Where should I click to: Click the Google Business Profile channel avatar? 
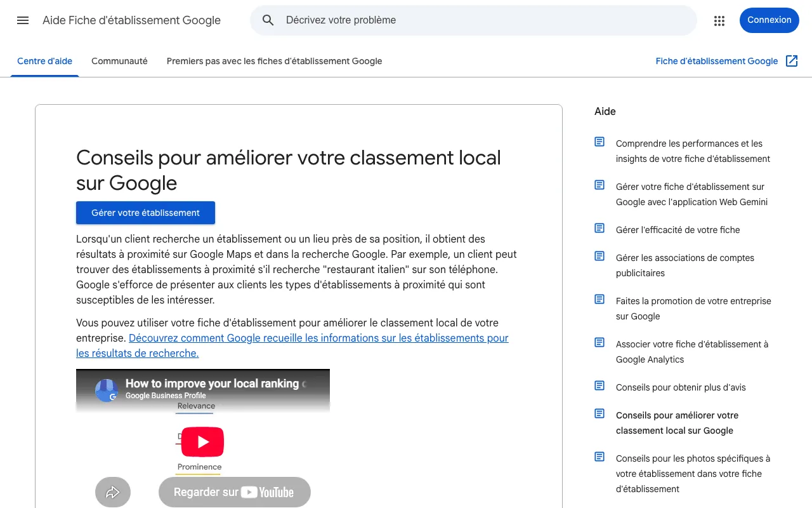107,390
